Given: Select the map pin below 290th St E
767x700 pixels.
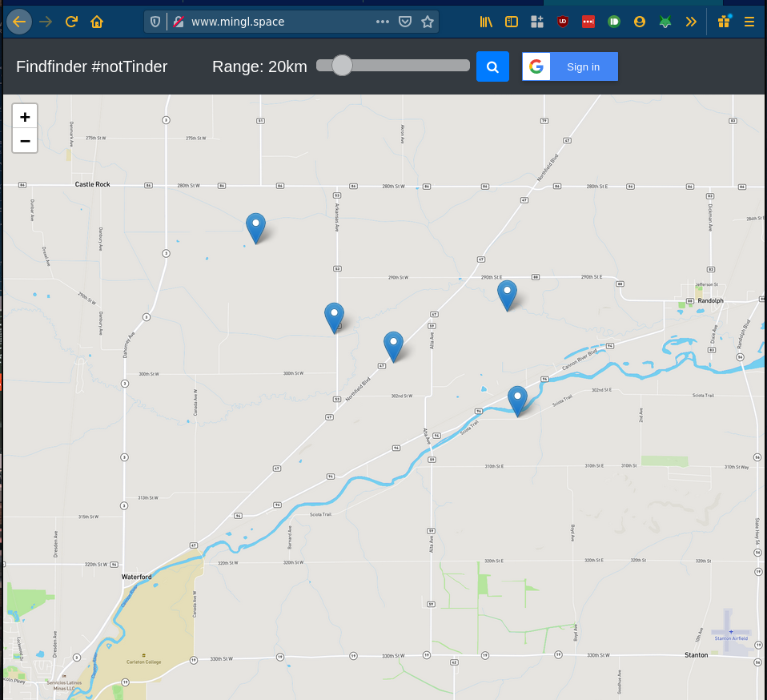Looking at the screenshot, I should (x=508, y=296).
